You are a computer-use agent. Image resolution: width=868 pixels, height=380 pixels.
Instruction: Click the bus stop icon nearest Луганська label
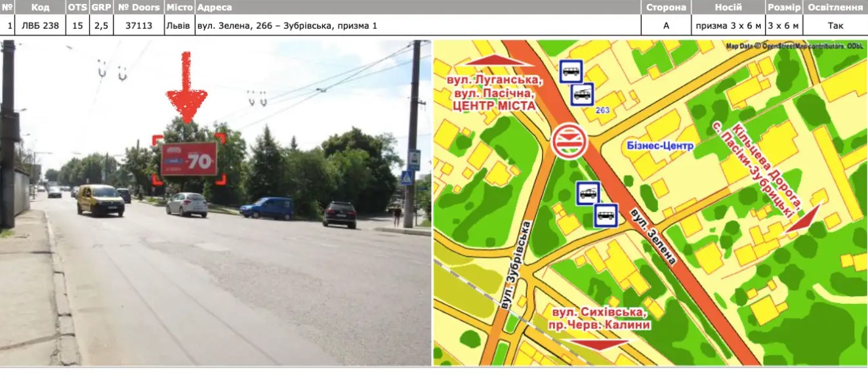point(571,71)
